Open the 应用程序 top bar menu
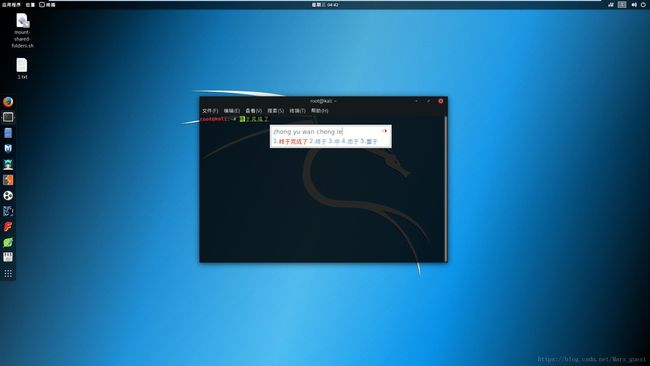The width and height of the screenshot is (650, 366). (x=11, y=5)
